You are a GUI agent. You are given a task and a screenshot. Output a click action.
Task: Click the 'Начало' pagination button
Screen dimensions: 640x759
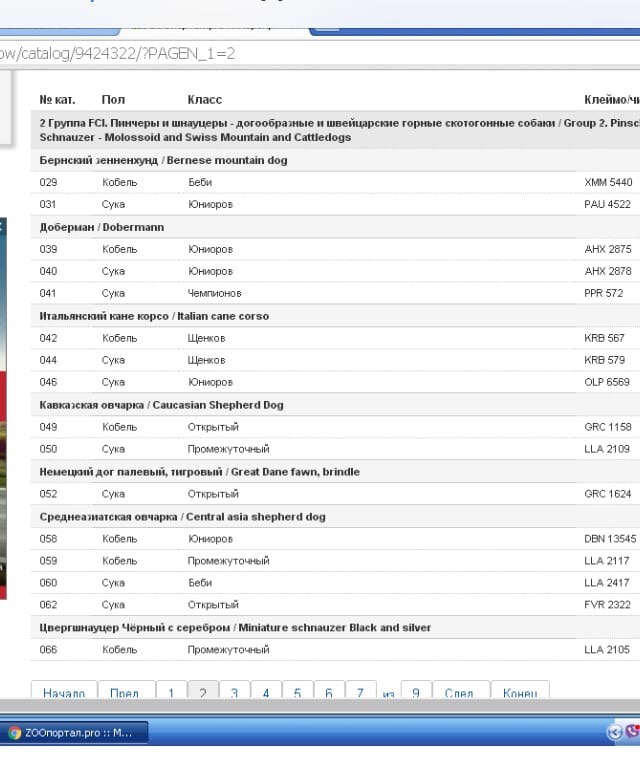click(x=64, y=692)
